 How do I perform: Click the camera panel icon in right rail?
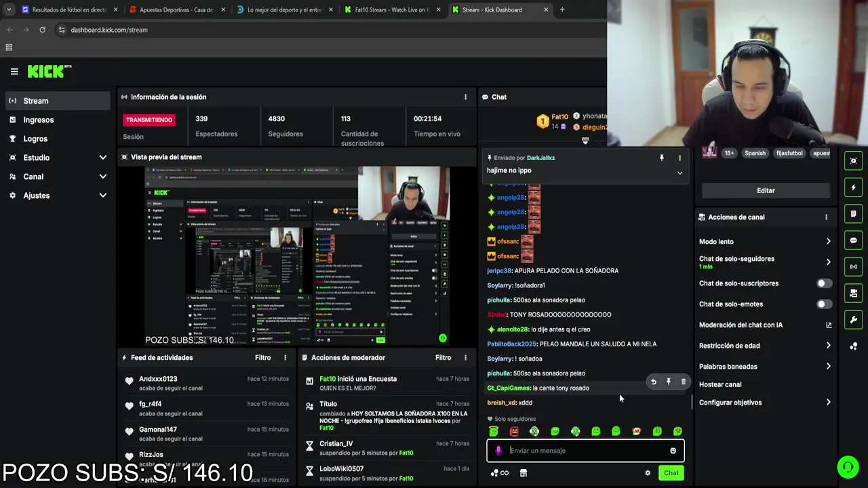point(853,293)
